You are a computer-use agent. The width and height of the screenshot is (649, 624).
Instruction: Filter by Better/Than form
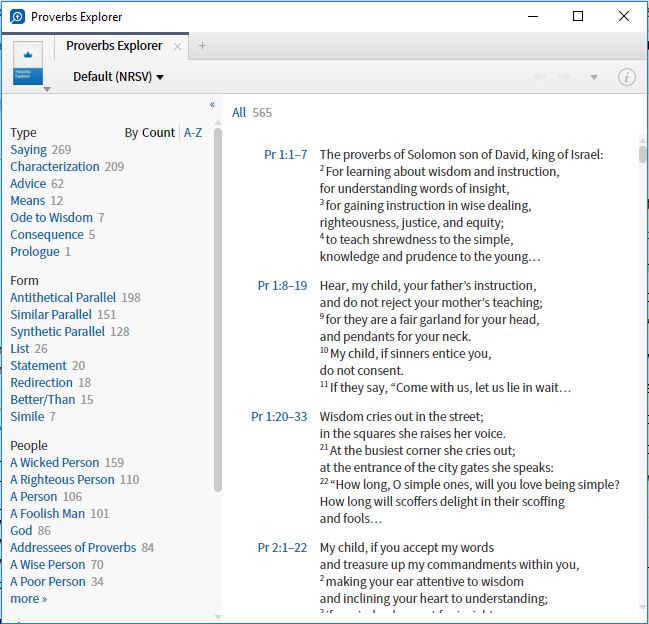click(x=43, y=400)
